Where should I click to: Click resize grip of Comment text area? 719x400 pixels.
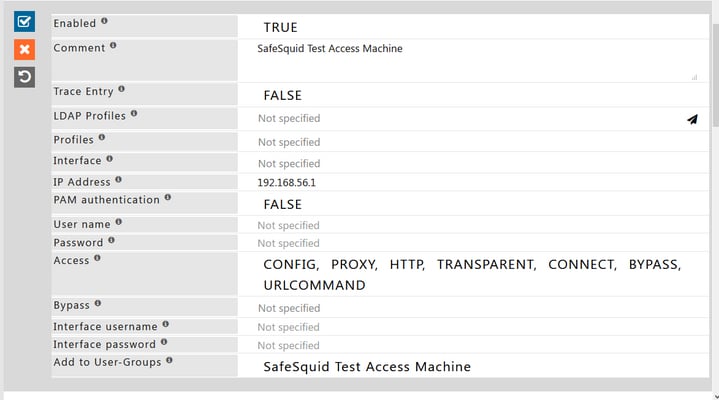tap(694, 78)
